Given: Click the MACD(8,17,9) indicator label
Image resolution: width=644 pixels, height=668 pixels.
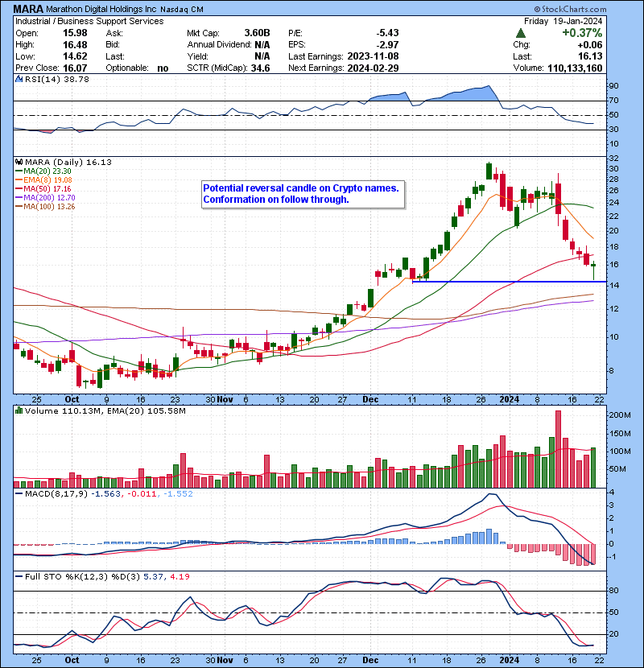Looking at the screenshot, I should 56,493.
